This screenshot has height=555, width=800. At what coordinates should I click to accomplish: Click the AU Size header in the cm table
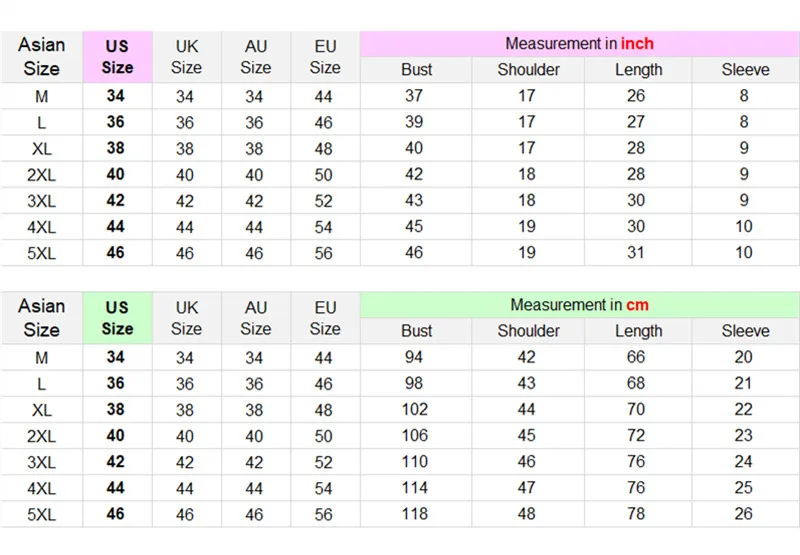pyautogui.click(x=256, y=318)
